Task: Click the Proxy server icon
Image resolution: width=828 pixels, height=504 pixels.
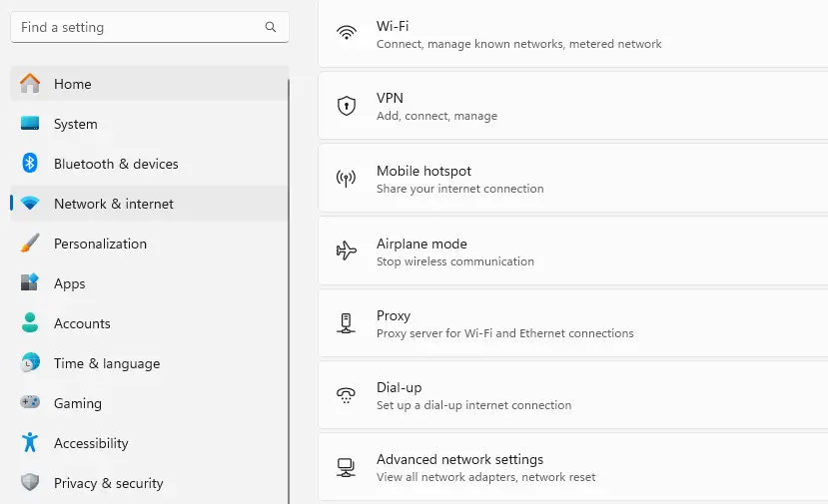Action: (347, 323)
